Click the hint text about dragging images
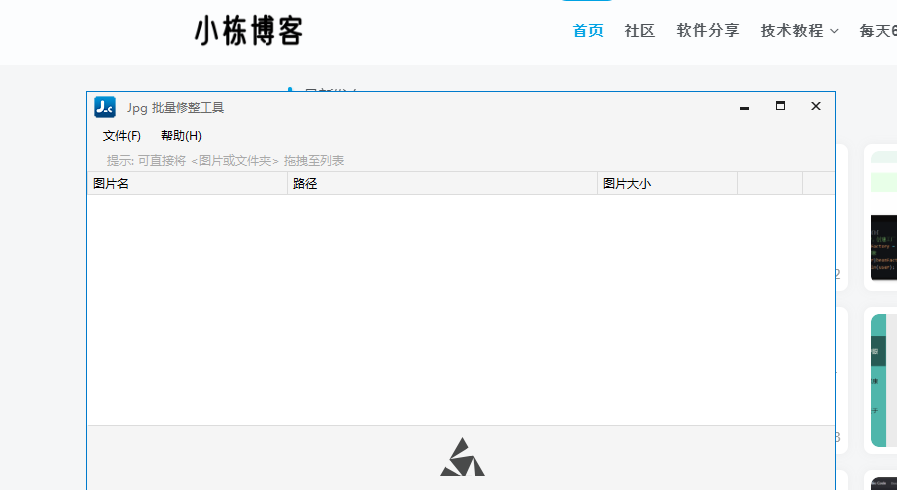The height and width of the screenshot is (490, 897). 225,161
